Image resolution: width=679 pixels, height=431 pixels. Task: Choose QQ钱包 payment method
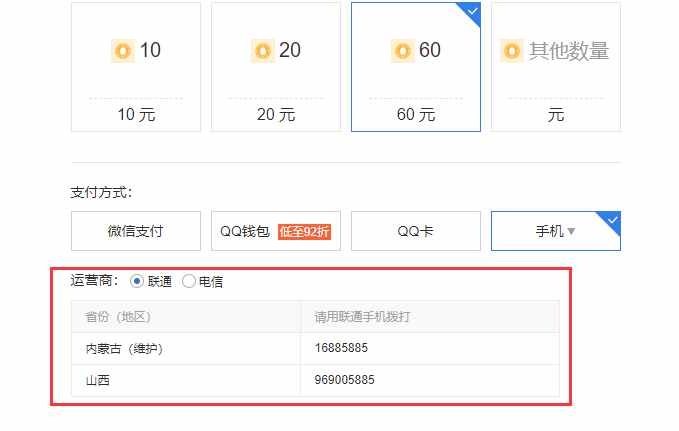point(276,231)
